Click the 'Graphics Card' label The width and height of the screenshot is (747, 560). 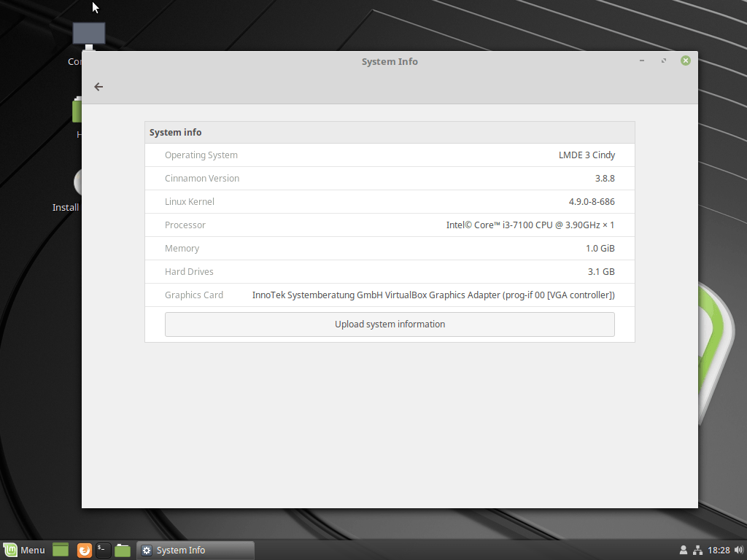(194, 295)
